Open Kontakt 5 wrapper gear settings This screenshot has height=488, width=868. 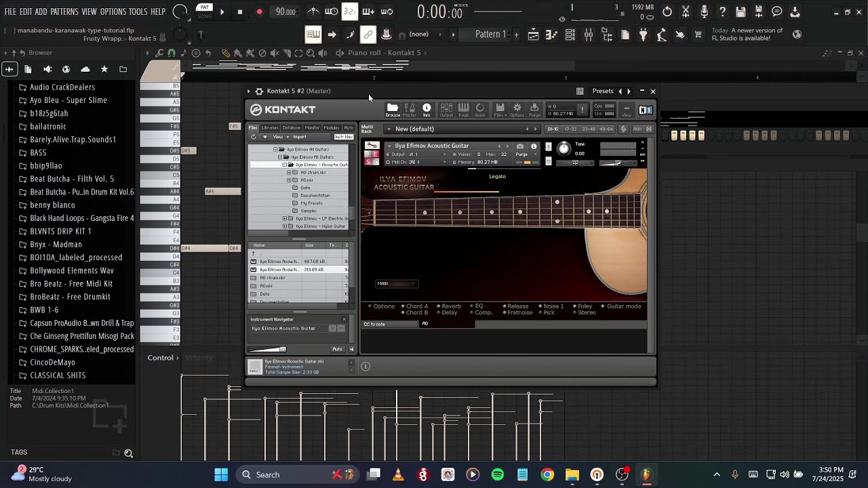click(x=259, y=91)
